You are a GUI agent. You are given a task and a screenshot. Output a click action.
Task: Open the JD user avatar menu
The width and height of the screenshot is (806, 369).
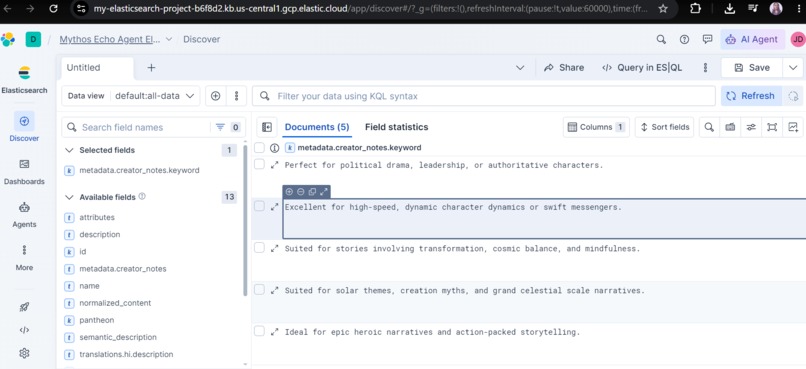798,40
